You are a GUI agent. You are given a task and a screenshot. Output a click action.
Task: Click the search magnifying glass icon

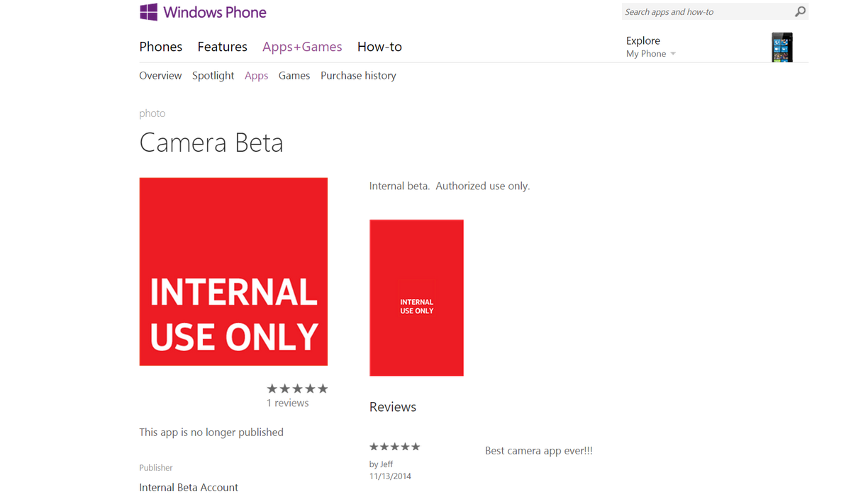800,11
